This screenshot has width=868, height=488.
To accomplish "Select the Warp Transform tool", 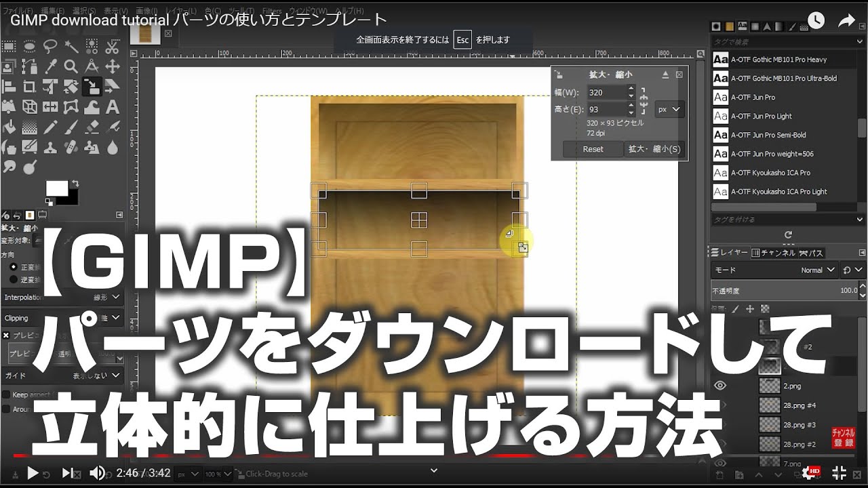I will (x=92, y=107).
